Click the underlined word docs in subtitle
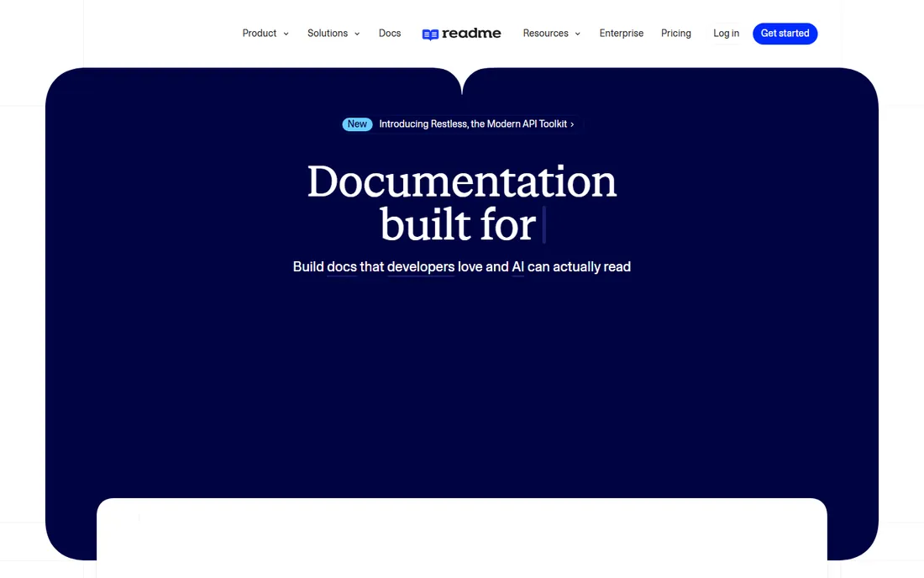924x578 pixels. [x=342, y=267]
